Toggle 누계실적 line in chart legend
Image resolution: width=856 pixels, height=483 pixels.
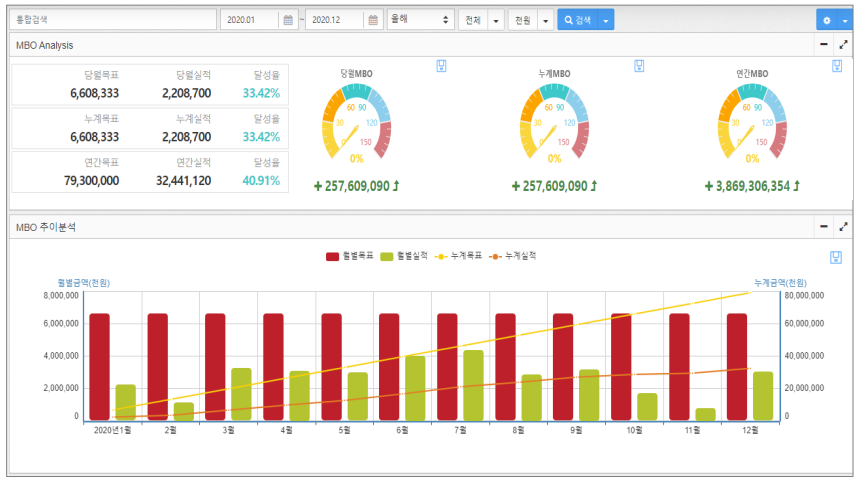[511, 256]
